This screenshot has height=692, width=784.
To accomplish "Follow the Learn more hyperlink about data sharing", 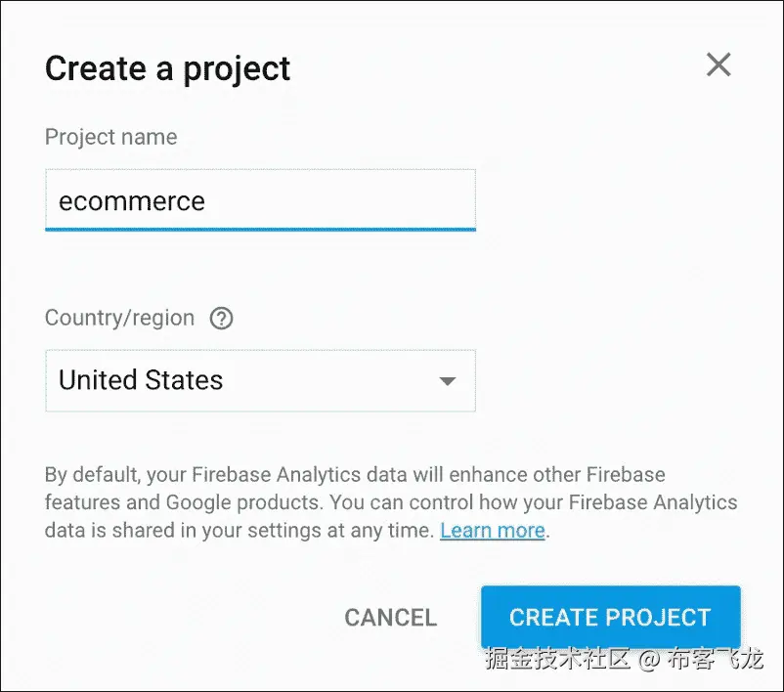I will point(493,530).
